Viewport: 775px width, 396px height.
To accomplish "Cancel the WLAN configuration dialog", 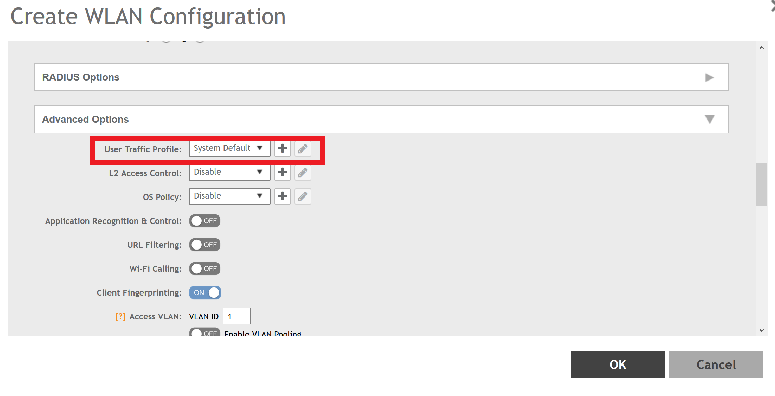I will coord(716,365).
